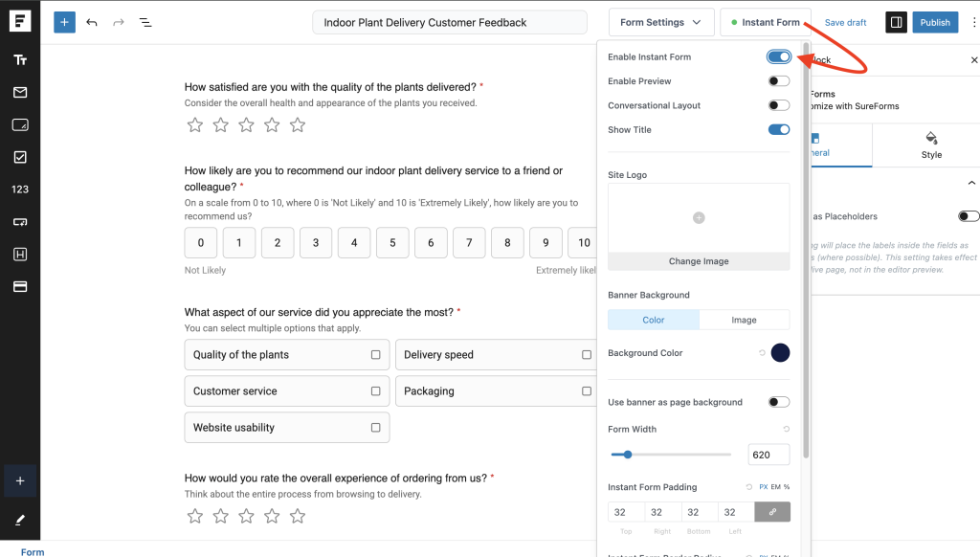Add a Text field block
980x557 pixels.
click(20, 60)
